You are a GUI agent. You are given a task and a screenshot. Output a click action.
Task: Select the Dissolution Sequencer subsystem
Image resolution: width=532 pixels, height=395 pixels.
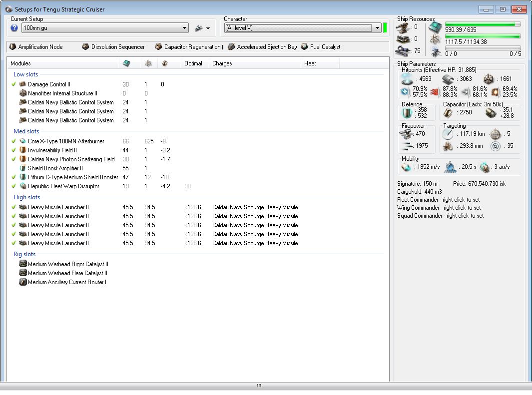pyautogui.click(x=113, y=47)
